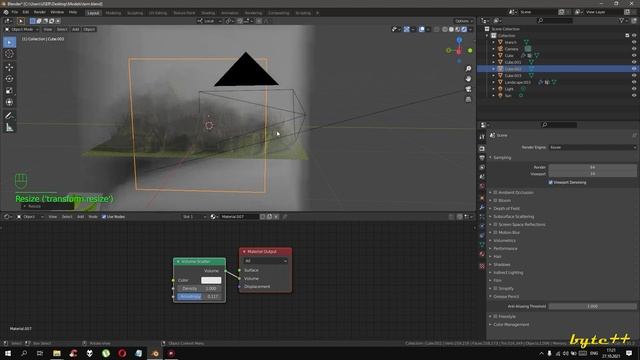
Task: Open the viewport Add menu
Action: [x=76, y=29]
